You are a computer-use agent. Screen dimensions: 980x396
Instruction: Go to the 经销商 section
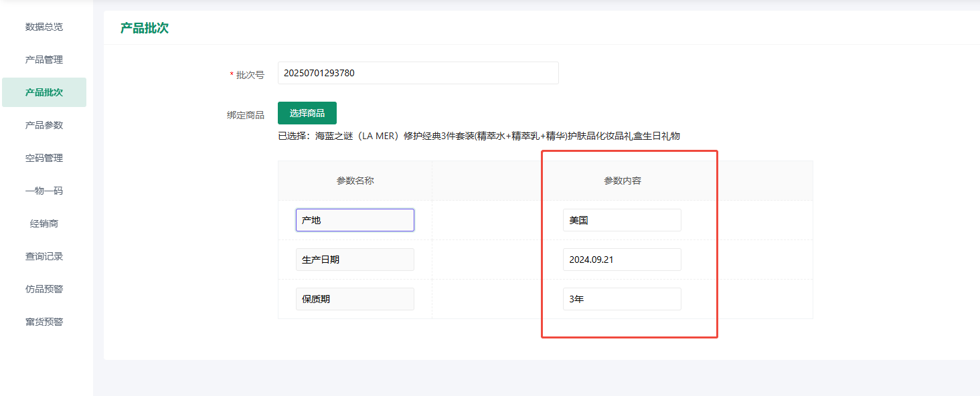44,223
